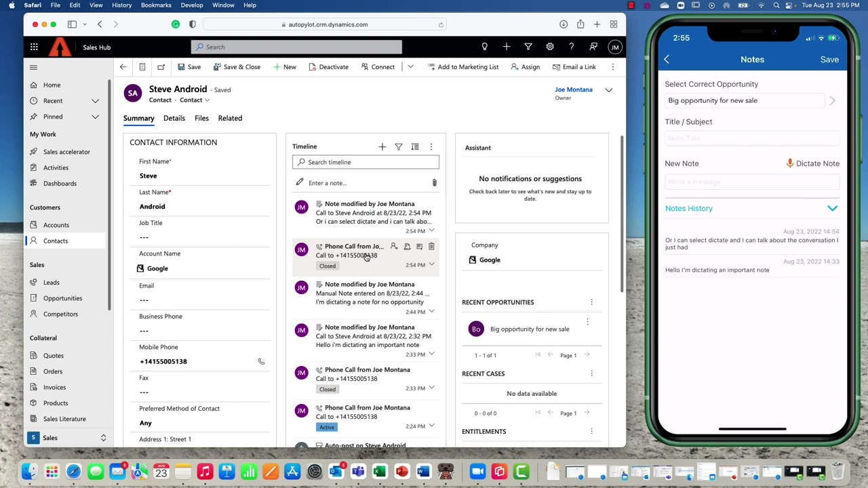Expand the header chevron next to Owner
868x488 pixels.
608,90
